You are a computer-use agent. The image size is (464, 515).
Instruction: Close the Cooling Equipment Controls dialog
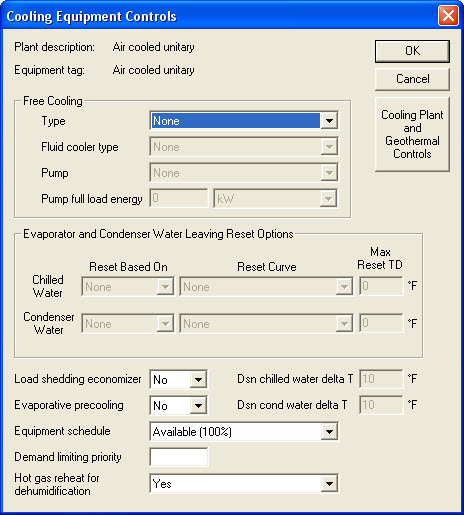(x=448, y=16)
